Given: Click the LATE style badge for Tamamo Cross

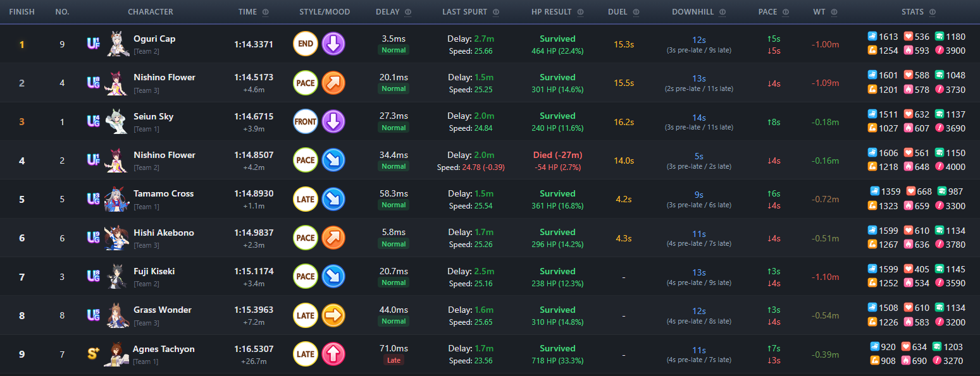Looking at the screenshot, I should click(306, 199).
